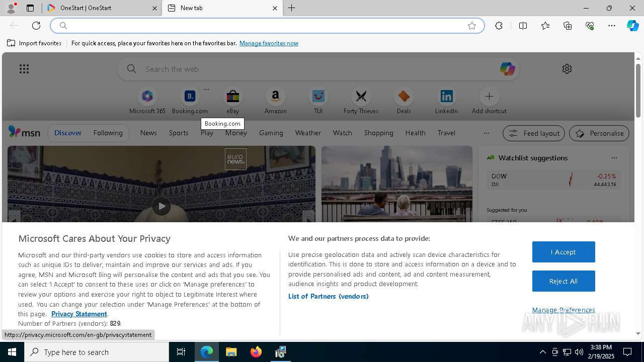This screenshot has width=644, height=362.
Task: Close the New tab tab
Action: tap(275, 8)
